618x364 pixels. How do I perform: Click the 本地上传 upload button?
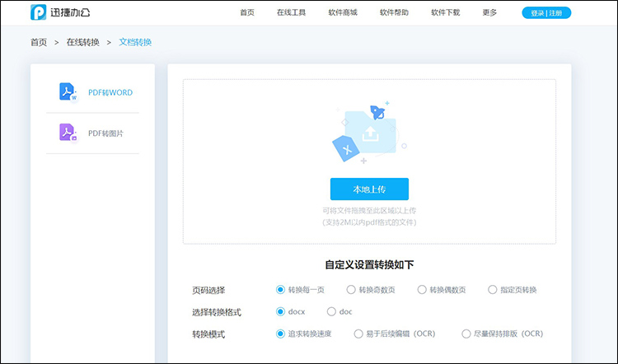pos(369,189)
